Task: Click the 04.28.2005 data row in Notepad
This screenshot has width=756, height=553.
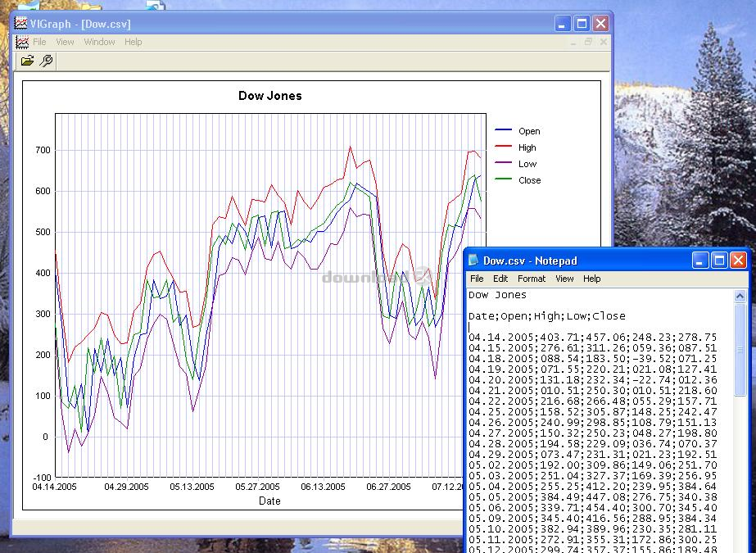Action: point(592,443)
